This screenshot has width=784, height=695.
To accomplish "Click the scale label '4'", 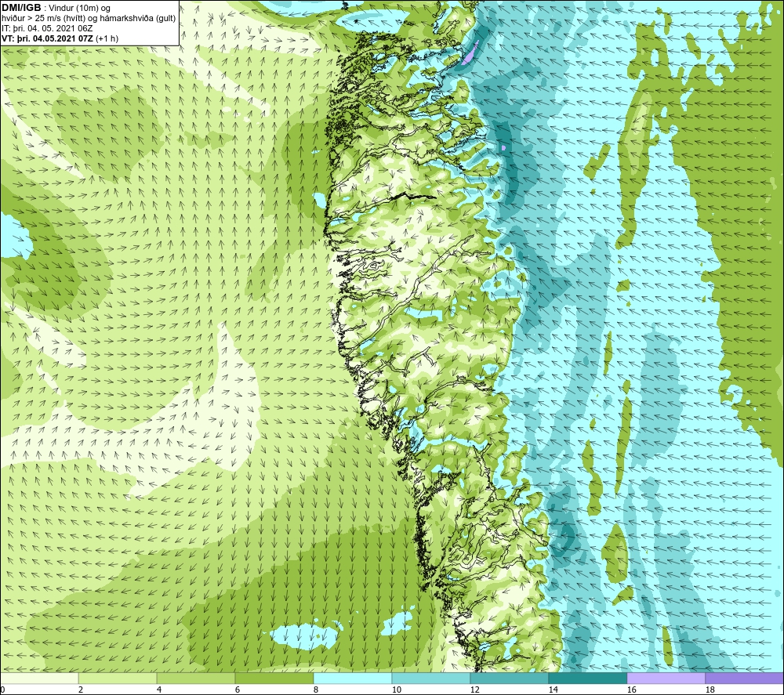I will click(159, 690).
